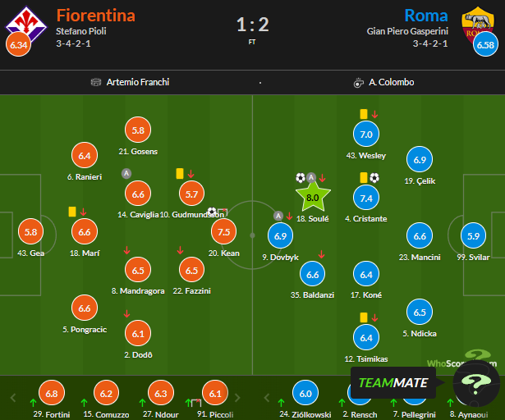Click the assist icon beside Caviglia's rating
505x420 pixels.
click(126, 173)
